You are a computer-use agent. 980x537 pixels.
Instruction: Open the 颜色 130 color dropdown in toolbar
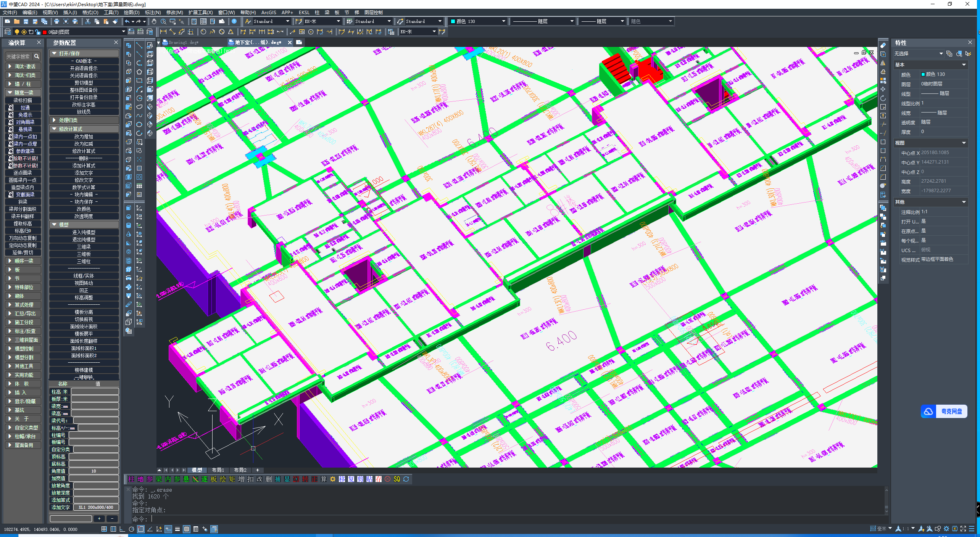click(x=503, y=21)
